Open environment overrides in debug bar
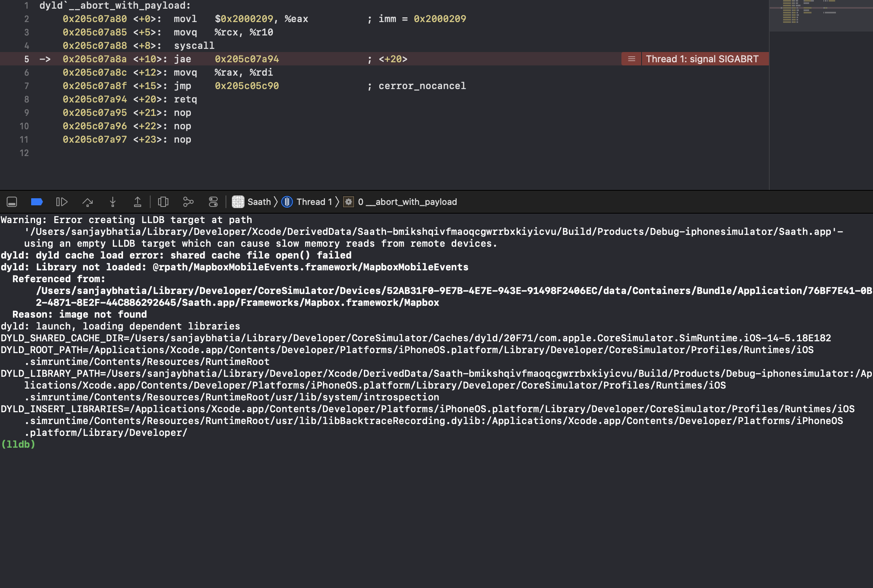The image size is (873, 588). point(213,202)
